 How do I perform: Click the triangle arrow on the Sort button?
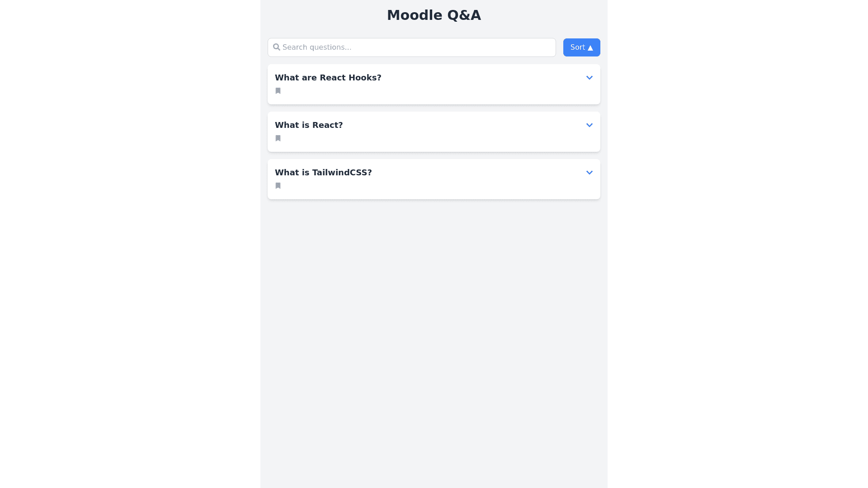[590, 48]
